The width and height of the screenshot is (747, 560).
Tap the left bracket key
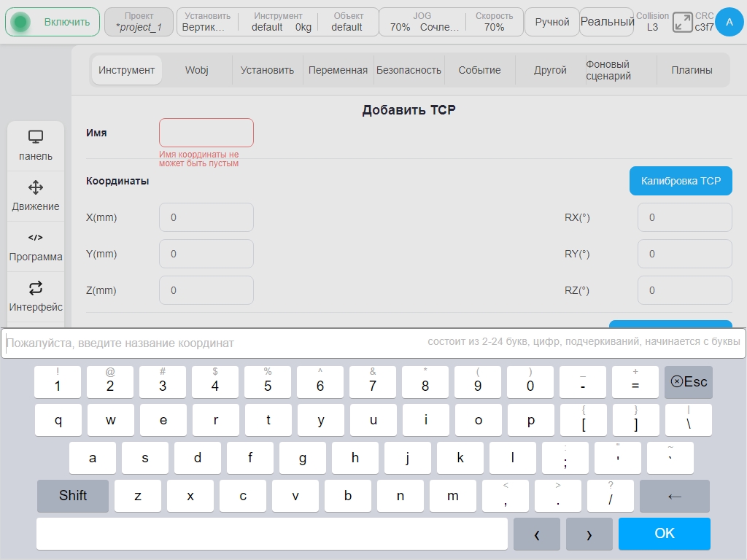pos(583,420)
